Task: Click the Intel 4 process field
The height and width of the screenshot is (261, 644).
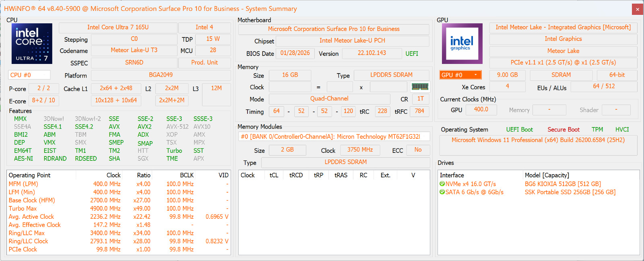Action: (x=204, y=27)
